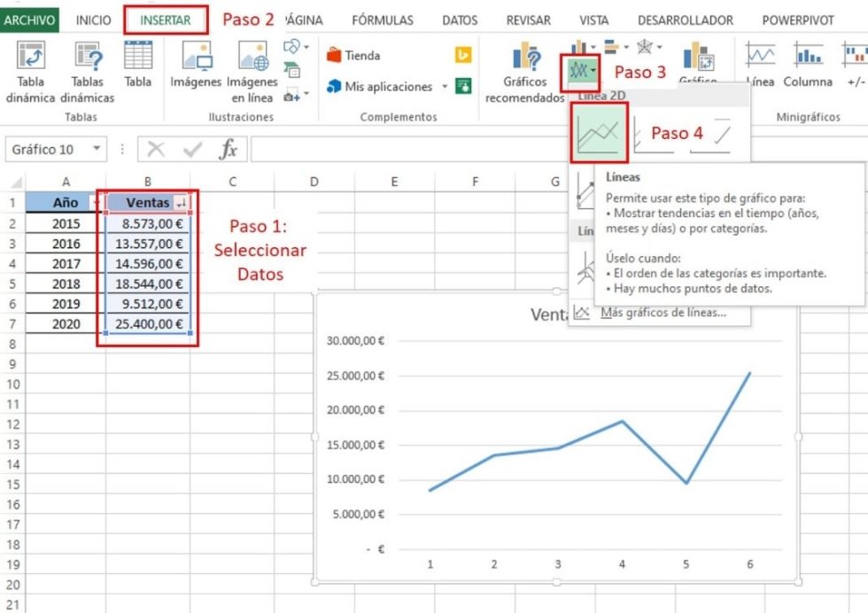Click the 30.000,00 € axis label
This screenshot has width=868, height=613.
[355, 341]
